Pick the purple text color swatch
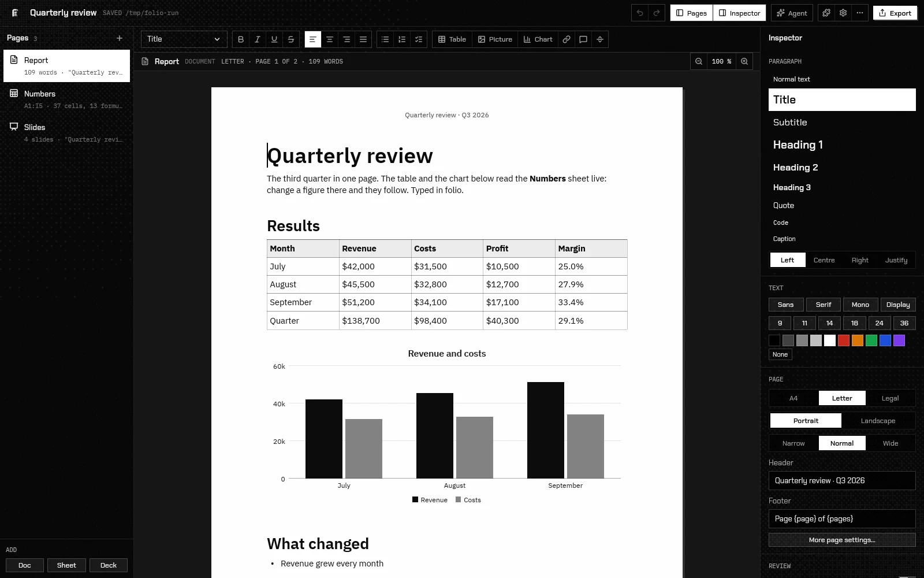This screenshot has height=578, width=924. coord(899,340)
